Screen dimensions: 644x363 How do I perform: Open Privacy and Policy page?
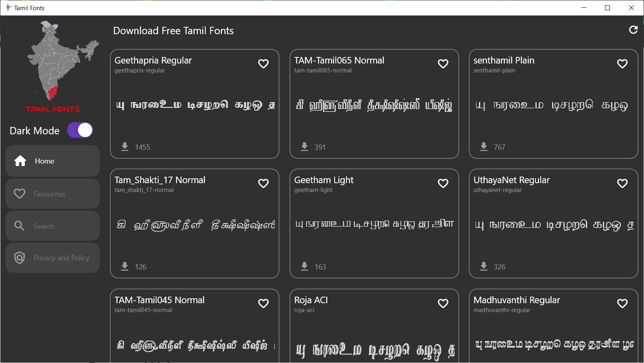53,258
